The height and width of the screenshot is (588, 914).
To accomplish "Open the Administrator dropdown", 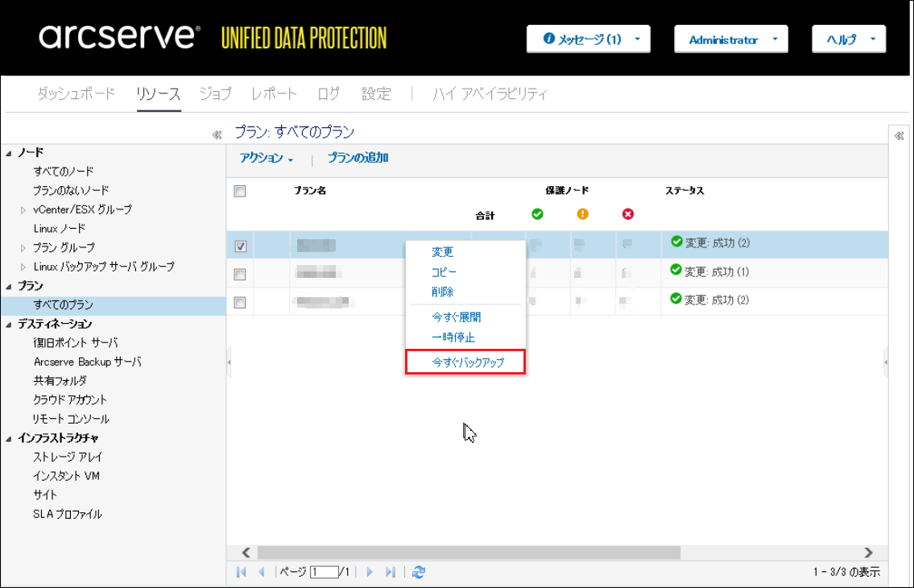I will (731, 39).
